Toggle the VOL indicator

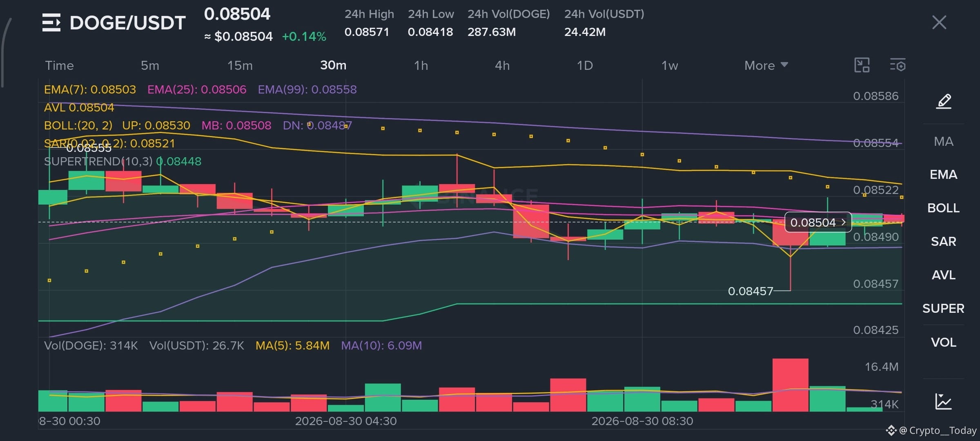pos(944,342)
